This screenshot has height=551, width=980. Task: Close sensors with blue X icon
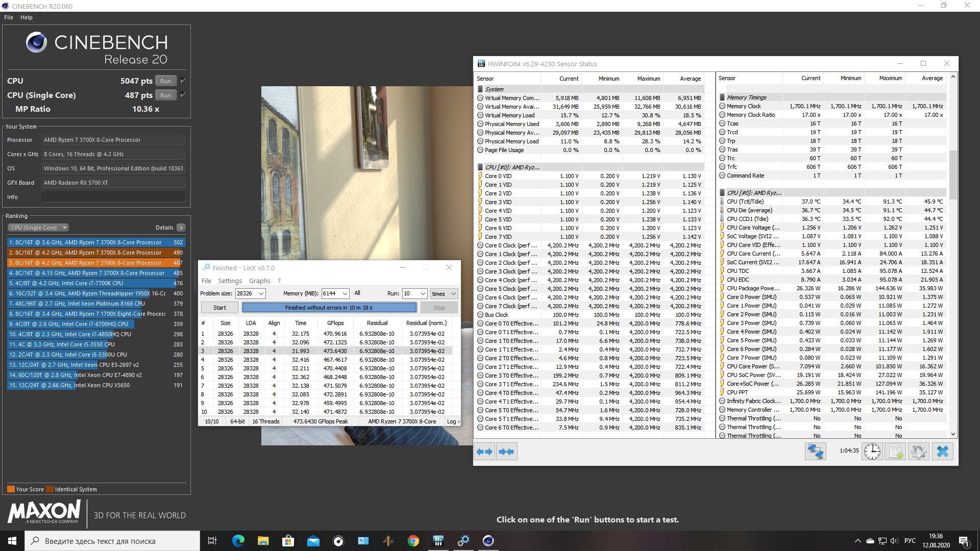(942, 452)
